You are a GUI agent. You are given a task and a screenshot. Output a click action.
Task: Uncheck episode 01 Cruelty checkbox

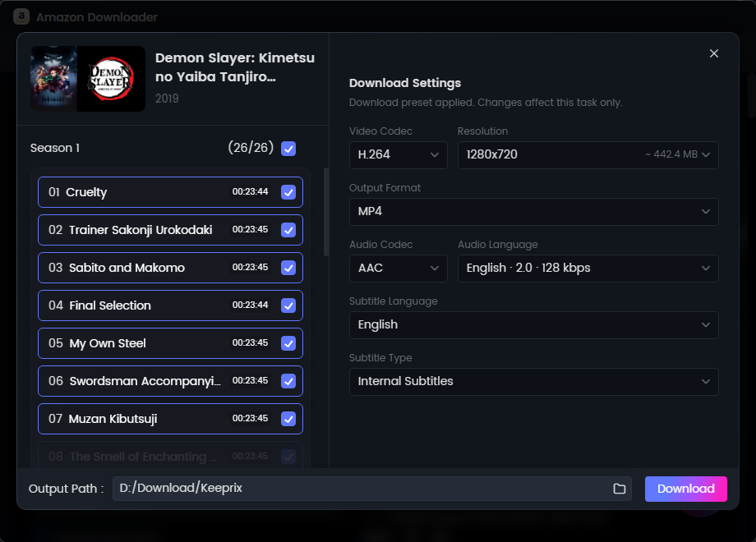pos(288,192)
